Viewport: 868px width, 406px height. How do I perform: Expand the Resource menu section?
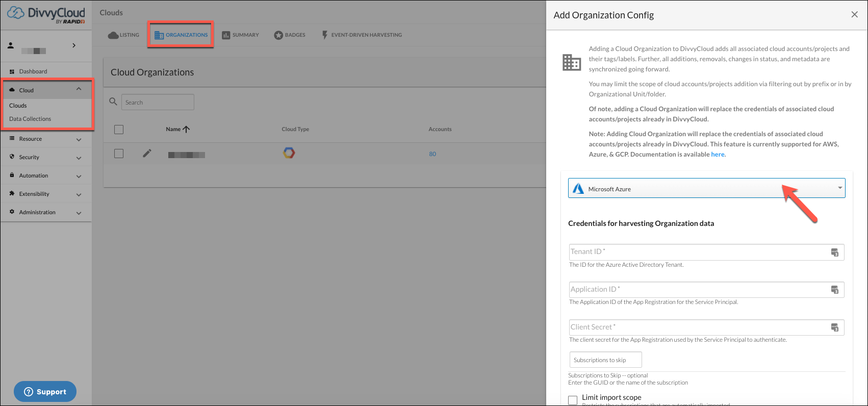(x=79, y=139)
